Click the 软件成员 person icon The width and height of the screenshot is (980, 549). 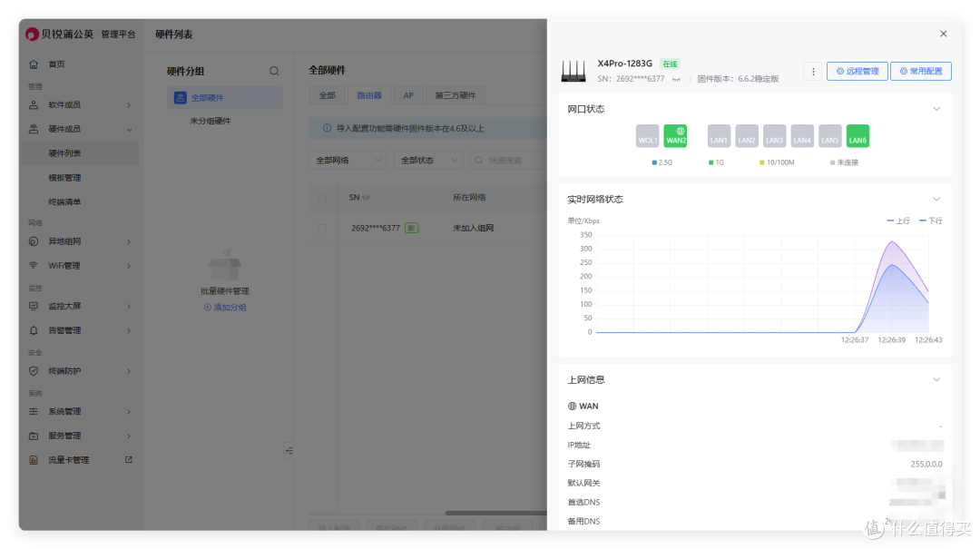[x=34, y=105]
